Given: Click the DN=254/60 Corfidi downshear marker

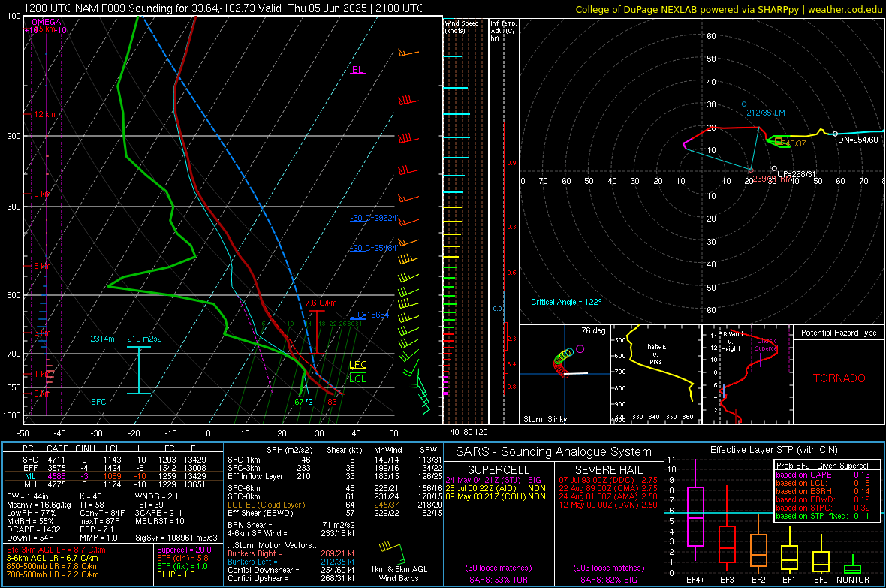Looking at the screenshot, I should [835, 134].
